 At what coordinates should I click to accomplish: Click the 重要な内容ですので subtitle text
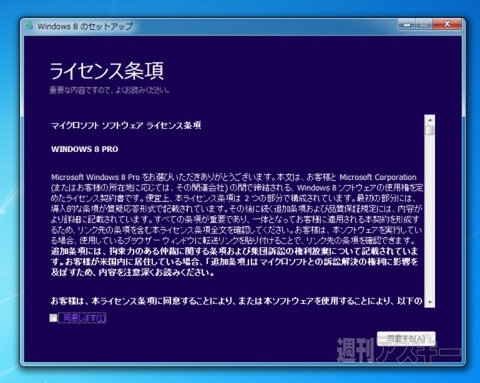pyautogui.click(x=109, y=90)
